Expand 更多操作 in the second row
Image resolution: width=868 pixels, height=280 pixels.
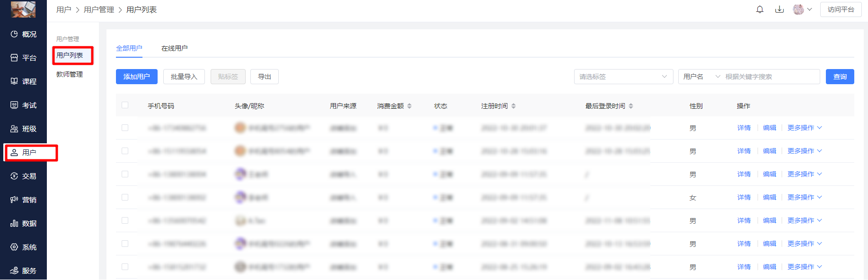(x=805, y=151)
